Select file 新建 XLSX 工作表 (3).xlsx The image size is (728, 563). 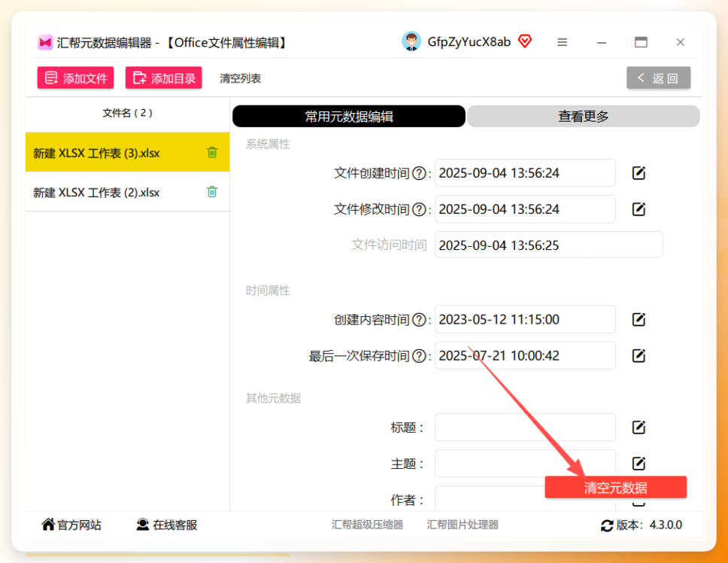click(128, 152)
